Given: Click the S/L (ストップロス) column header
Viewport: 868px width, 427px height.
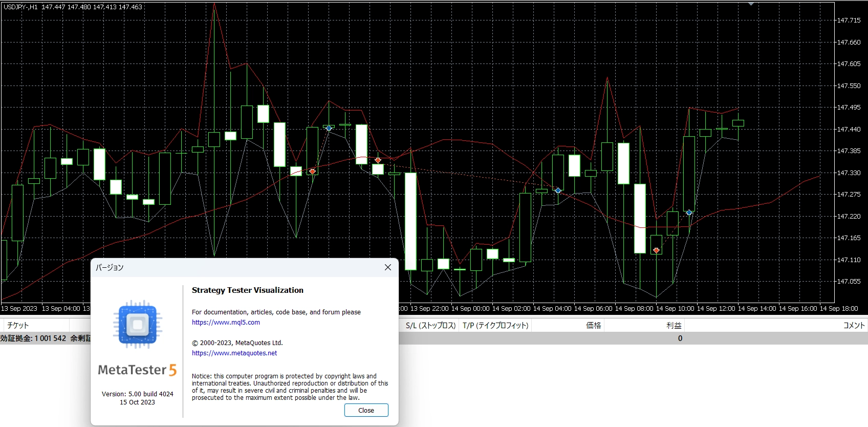Looking at the screenshot, I should tap(430, 325).
